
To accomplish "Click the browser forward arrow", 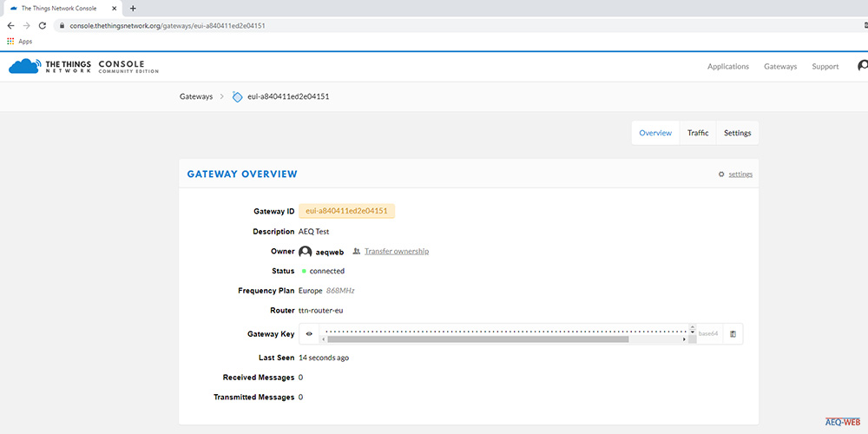I will [x=27, y=25].
